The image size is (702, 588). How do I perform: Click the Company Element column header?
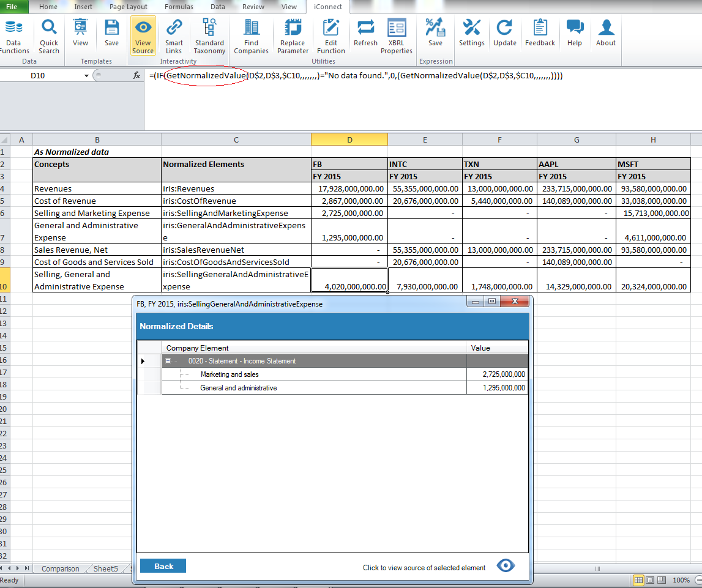click(315, 348)
